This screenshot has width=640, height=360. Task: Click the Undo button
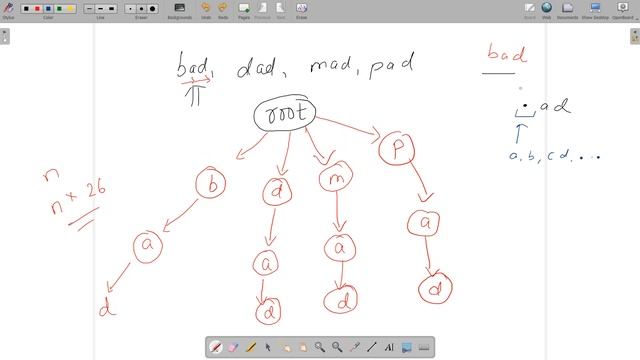point(206,11)
